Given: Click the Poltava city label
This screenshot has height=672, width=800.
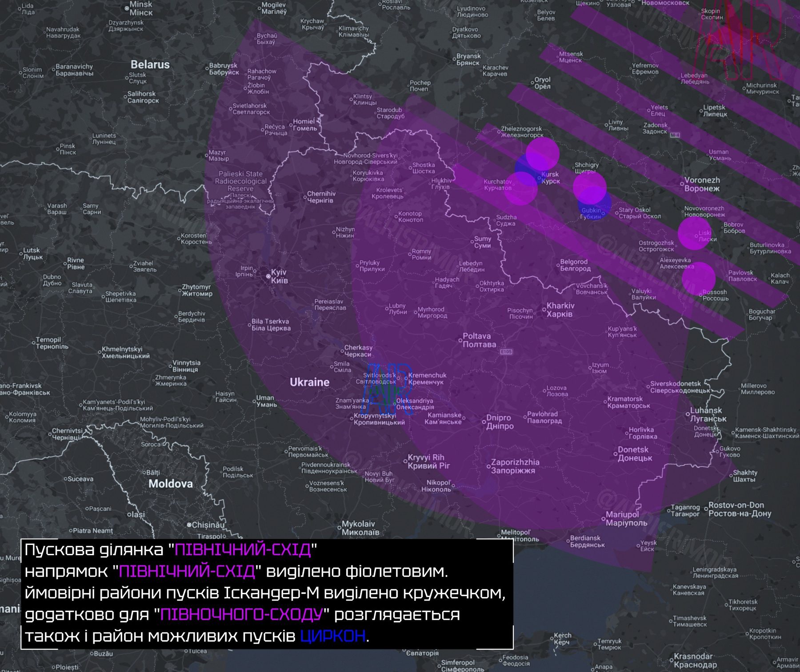Looking at the screenshot, I should 479,340.
